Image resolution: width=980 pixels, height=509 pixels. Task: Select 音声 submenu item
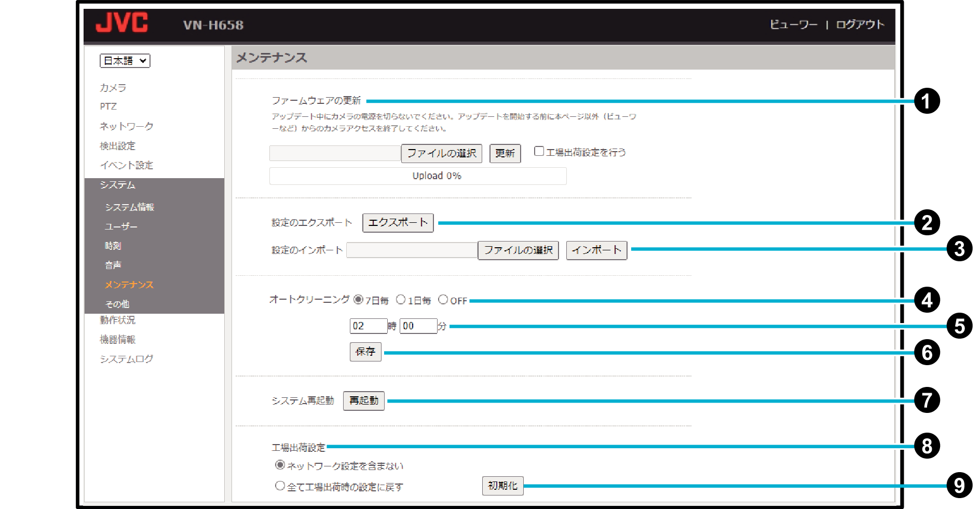tap(113, 265)
